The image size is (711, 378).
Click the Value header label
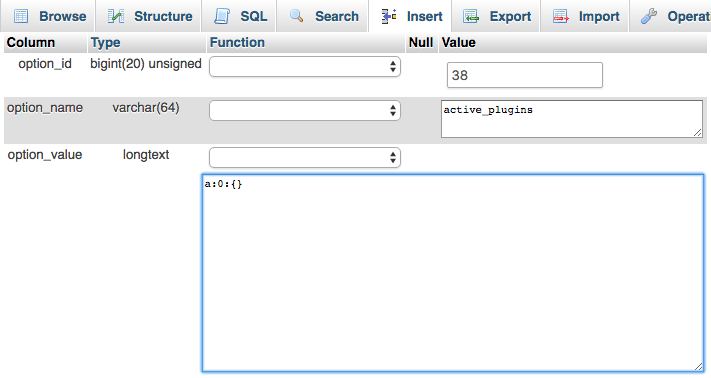pyautogui.click(x=458, y=43)
